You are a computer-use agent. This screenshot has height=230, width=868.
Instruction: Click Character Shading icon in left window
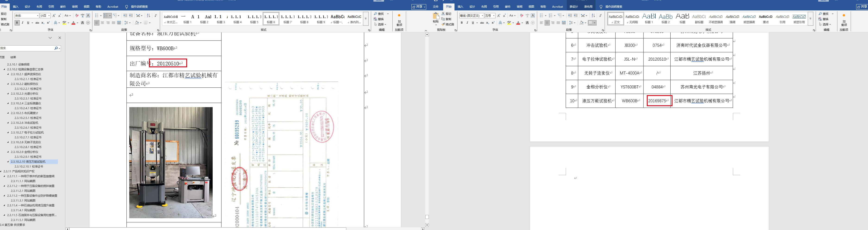point(82,23)
